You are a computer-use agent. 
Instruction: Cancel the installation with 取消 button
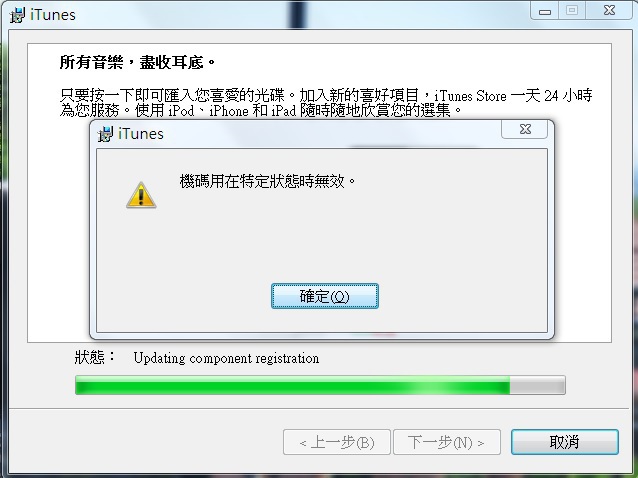[x=565, y=442]
